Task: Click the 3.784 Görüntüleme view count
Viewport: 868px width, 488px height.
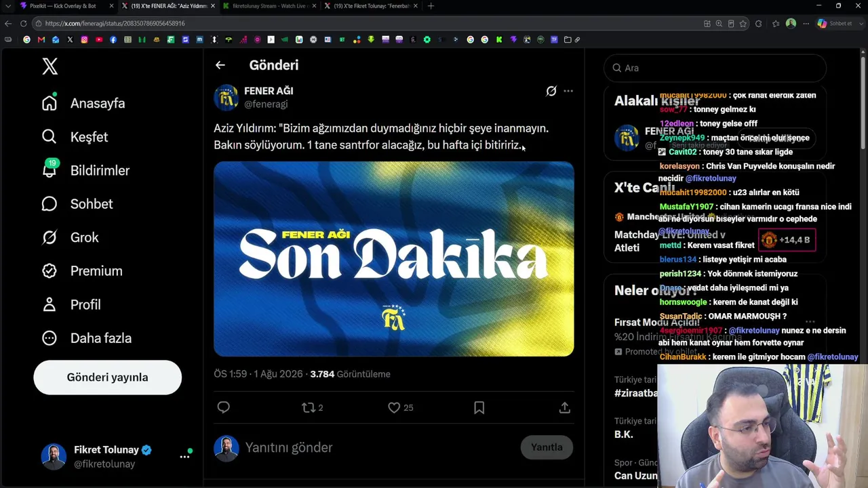Action: (x=350, y=374)
